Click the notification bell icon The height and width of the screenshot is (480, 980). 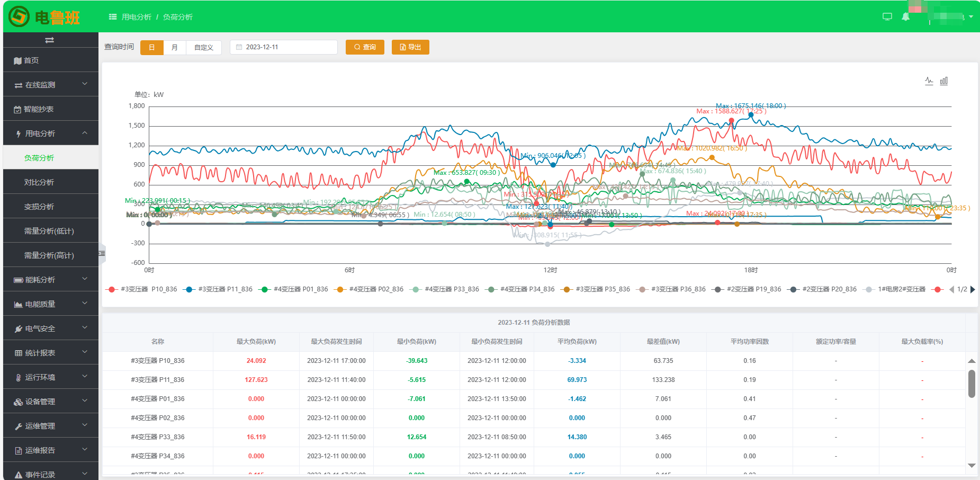905,17
